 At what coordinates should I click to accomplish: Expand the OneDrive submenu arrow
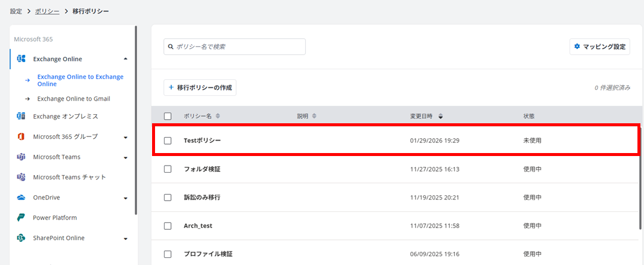click(126, 198)
